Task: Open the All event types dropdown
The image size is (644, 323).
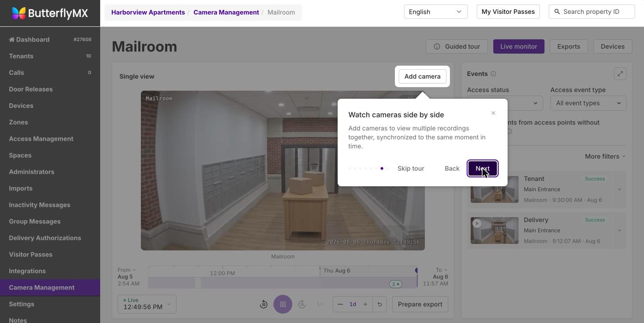Action: click(x=588, y=103)
